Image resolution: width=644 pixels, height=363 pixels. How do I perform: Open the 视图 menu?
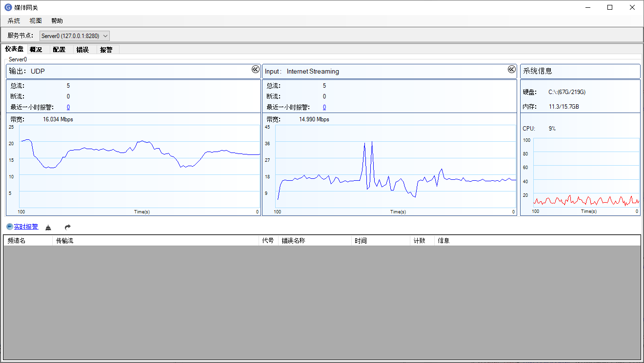point(36,21)
